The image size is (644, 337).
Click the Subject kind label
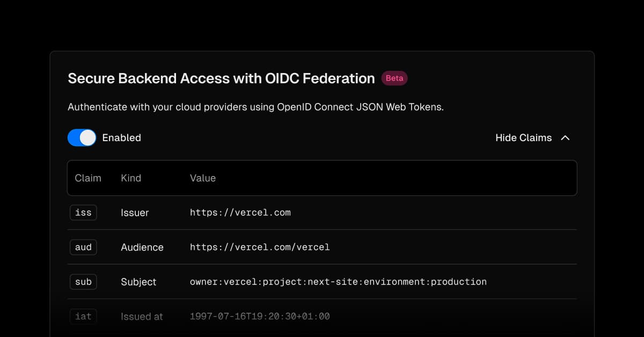coord(138,282)
